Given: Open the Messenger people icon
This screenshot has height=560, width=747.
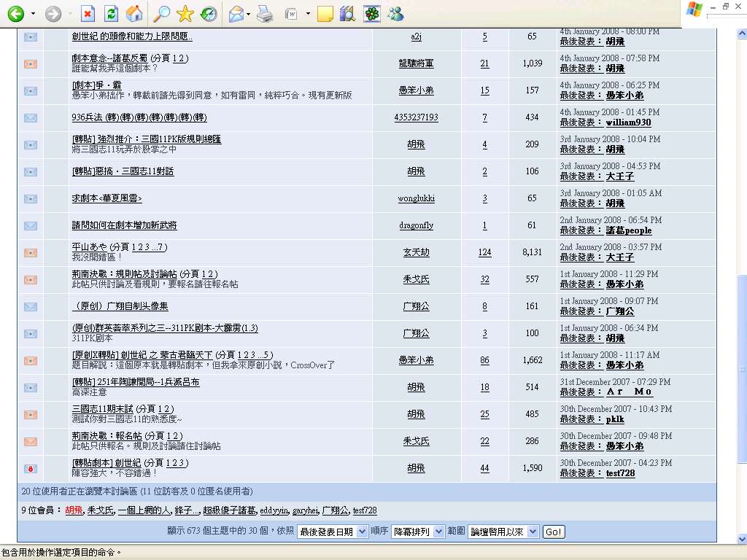Looking at the screenshot, I should [x=395, y=15].
